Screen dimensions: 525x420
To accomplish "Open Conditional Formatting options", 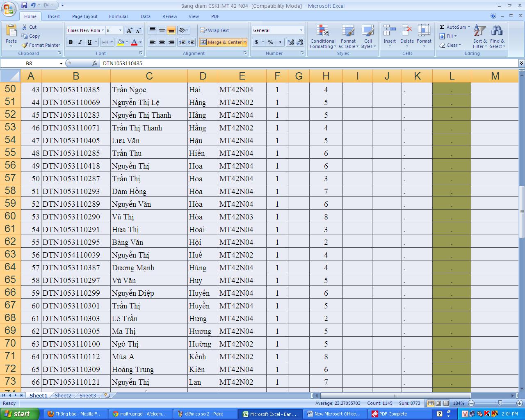I will click(x=323, y=37).
